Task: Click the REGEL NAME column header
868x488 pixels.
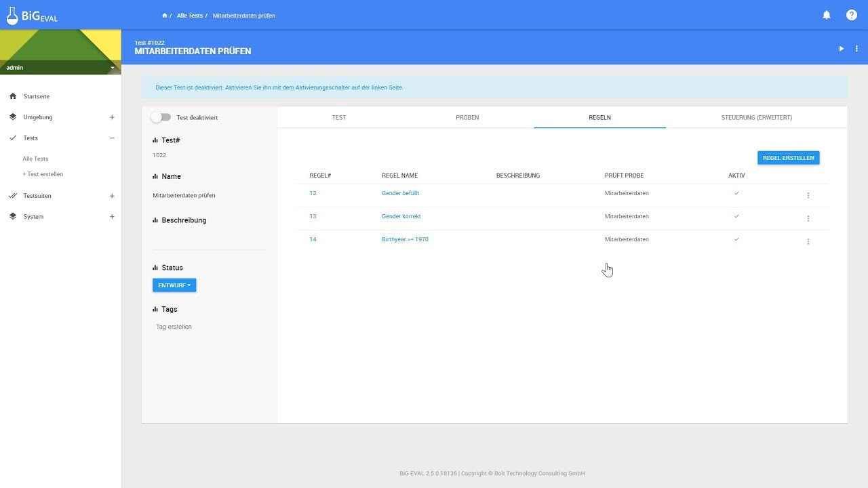Action: (x=400, y=176)
